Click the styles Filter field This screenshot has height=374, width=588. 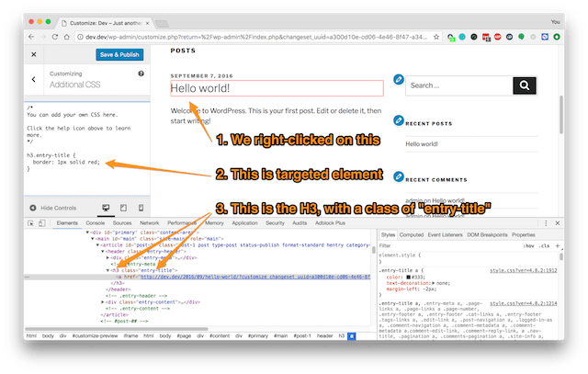[448, 245]
